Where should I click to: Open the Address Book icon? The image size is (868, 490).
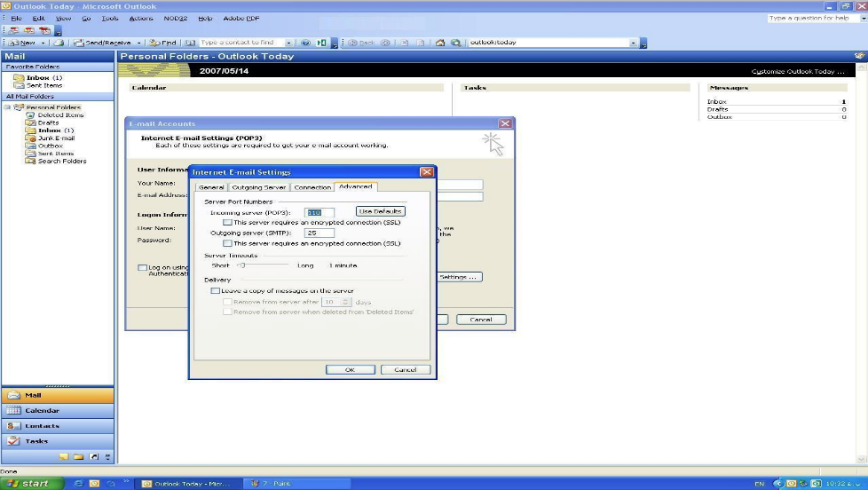pos(190,43)
